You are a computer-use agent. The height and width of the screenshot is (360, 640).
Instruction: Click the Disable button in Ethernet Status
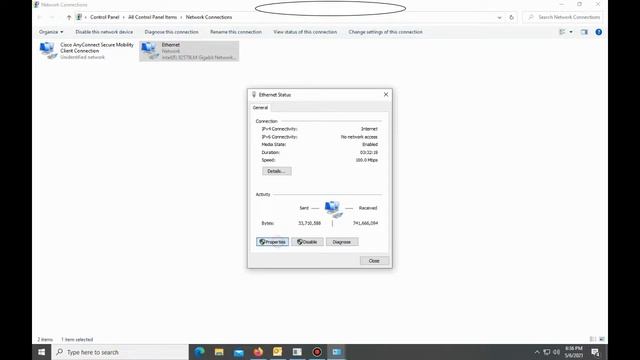[x=307, y=242]
